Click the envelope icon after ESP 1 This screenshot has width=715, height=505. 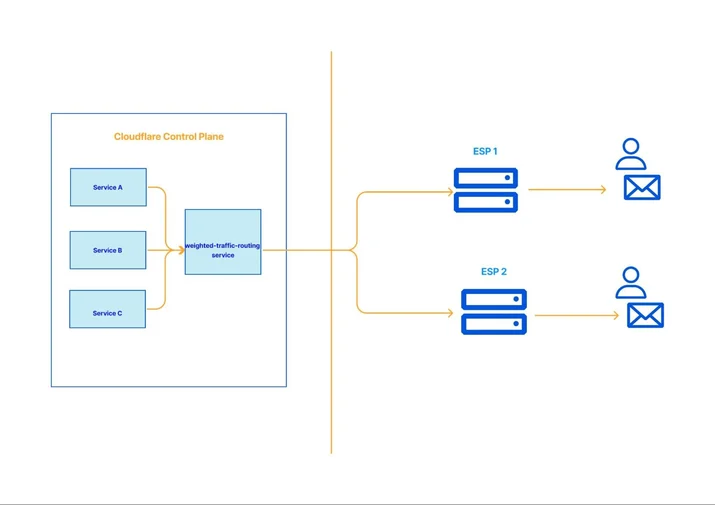click(642, 187)
